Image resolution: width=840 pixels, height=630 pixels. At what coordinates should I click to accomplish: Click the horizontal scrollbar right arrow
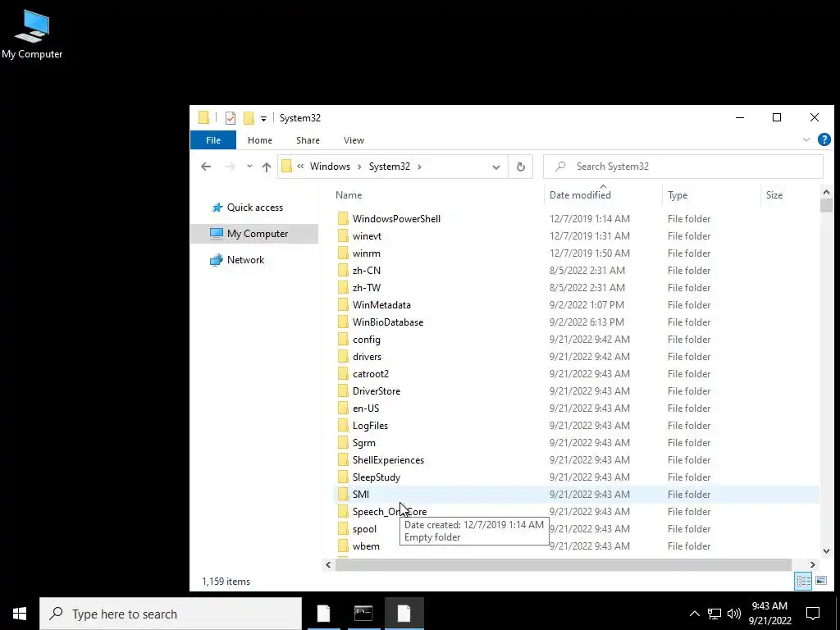pos(813,564)
